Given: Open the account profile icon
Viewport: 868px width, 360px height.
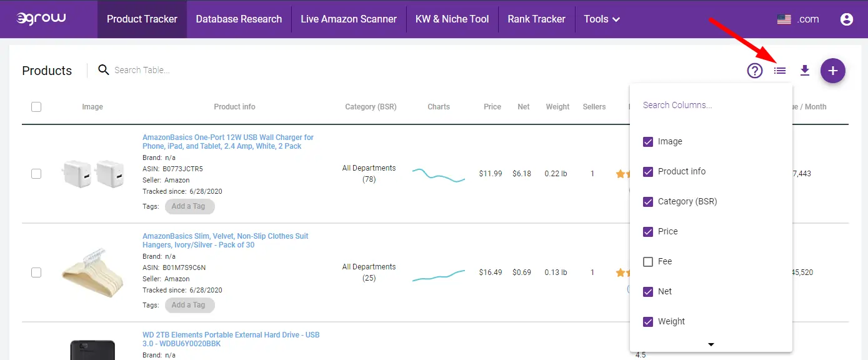Looking at the screenshot, I should coord(847,19).
